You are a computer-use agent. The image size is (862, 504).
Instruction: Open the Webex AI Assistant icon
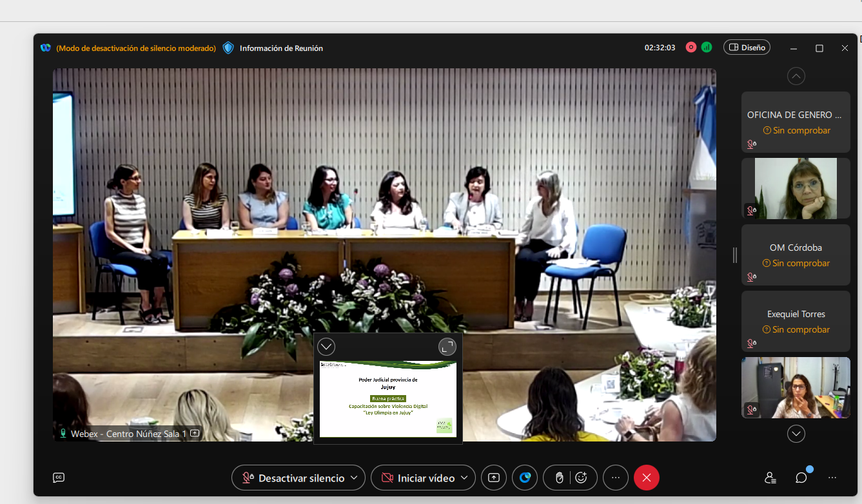coord(525,478)
